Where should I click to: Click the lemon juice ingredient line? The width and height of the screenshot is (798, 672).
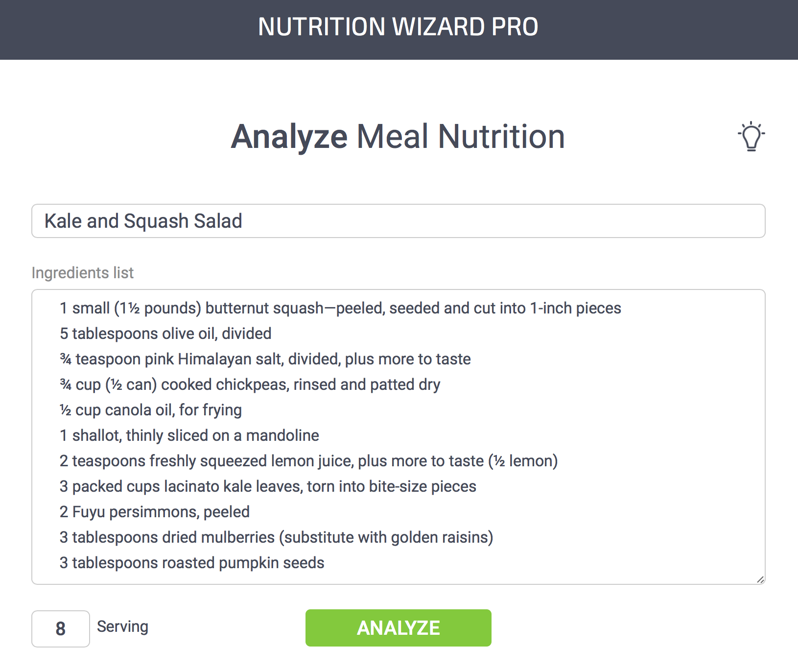click(x=308, y=461)
